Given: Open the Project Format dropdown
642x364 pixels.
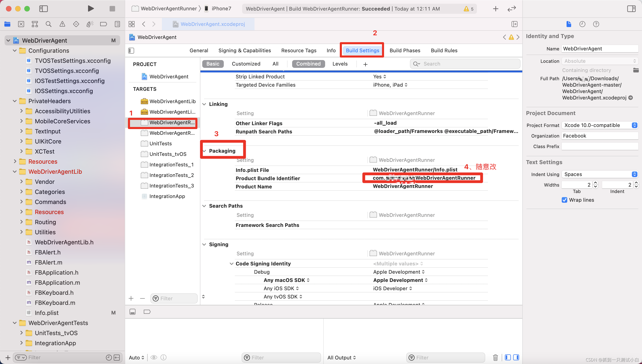Looking at the screenshot, I should 600,125.
